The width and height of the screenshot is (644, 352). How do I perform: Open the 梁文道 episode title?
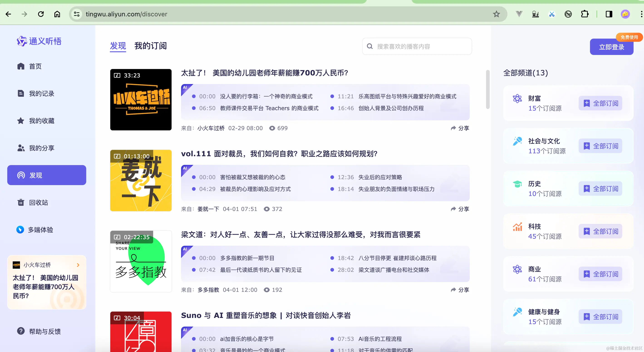(301, 234)
